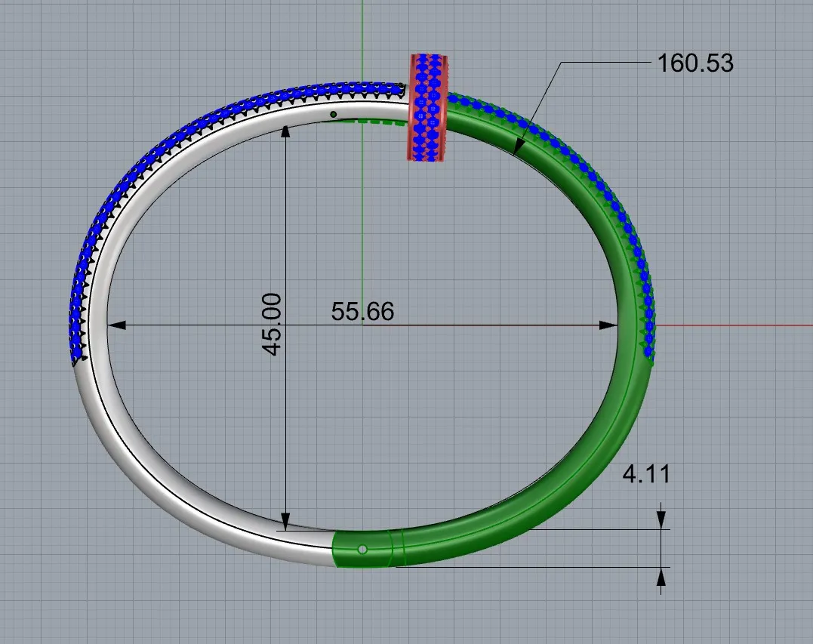
Task: Pick the left arrowhead of the 55.66 dimension
Action: [x=115, y=325]
